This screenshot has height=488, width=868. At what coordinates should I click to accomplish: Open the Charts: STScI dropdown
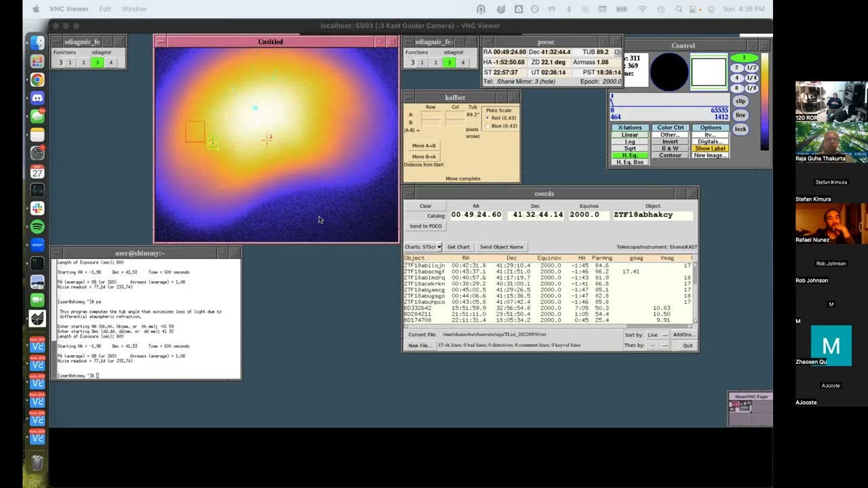click(x=423, y=247)
